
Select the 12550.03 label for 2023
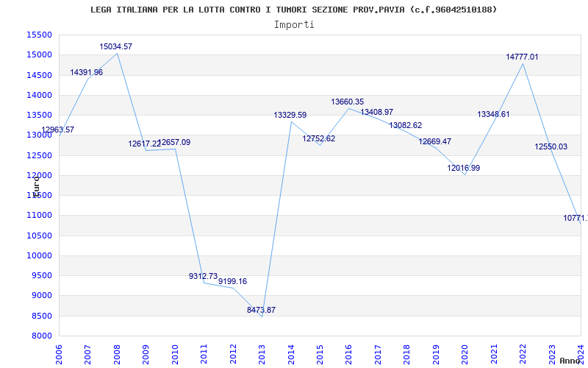point(551,146)
